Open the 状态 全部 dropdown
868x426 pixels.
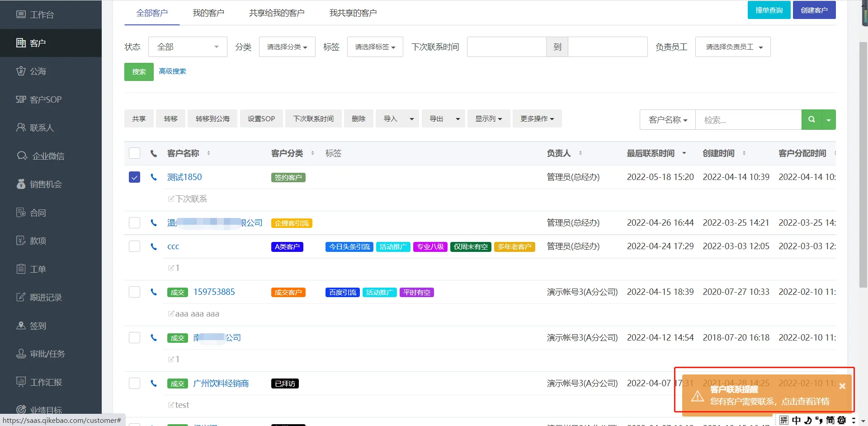[188, 47]
